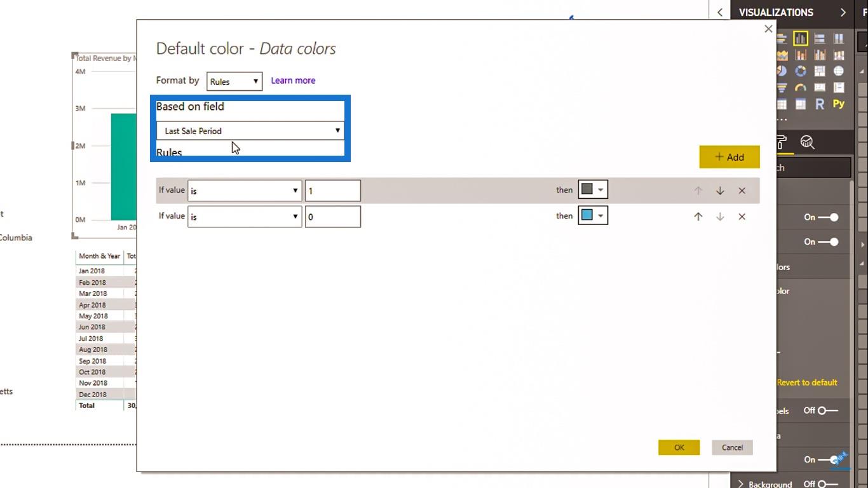Open the Last Sale Period field dropdown
Viewport: 868px width, 488px height.
pos(250,131)
